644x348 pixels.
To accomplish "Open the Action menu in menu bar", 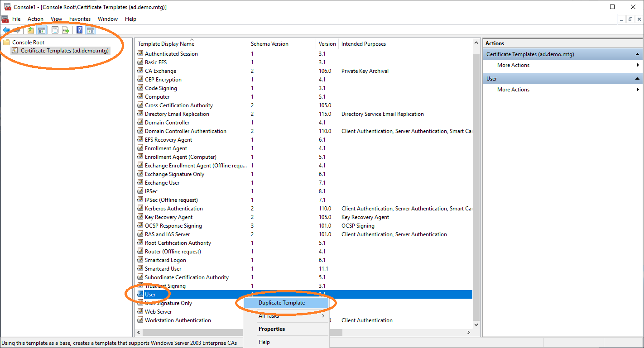I will coord(35,19).
